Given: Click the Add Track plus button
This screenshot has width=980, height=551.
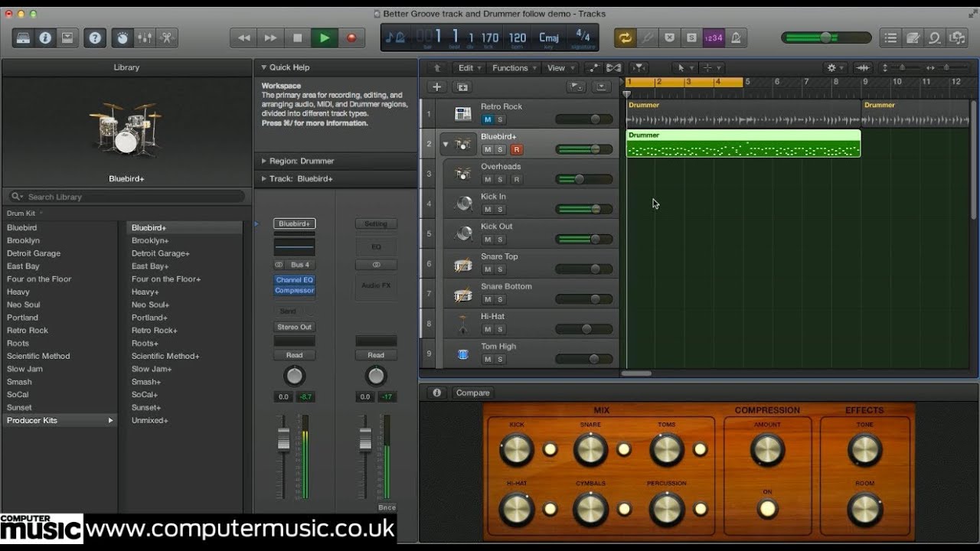Looking at the screenshot, I should [436, 87].
